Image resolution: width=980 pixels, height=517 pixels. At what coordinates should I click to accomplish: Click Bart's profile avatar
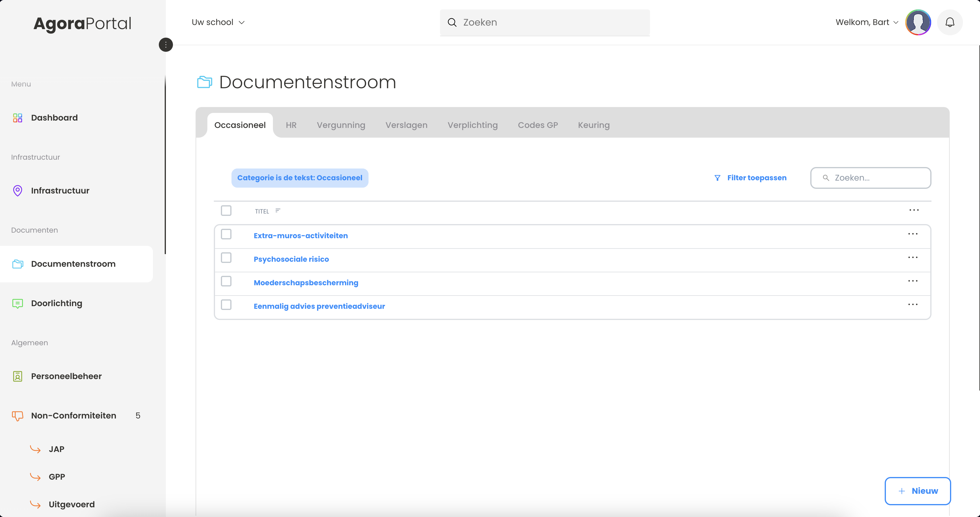click(918, 22)
